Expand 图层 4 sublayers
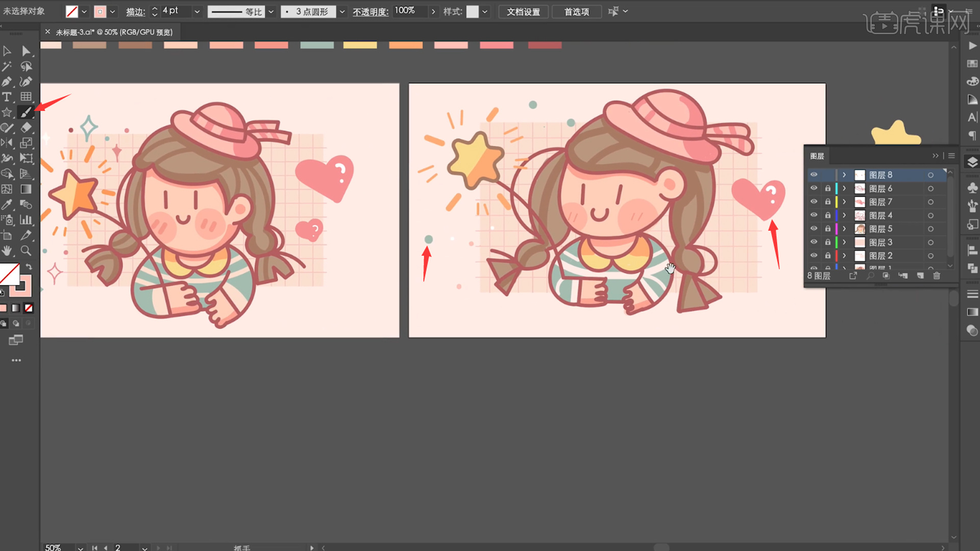The width and height of the screenshot is (980, 551). 844,215
